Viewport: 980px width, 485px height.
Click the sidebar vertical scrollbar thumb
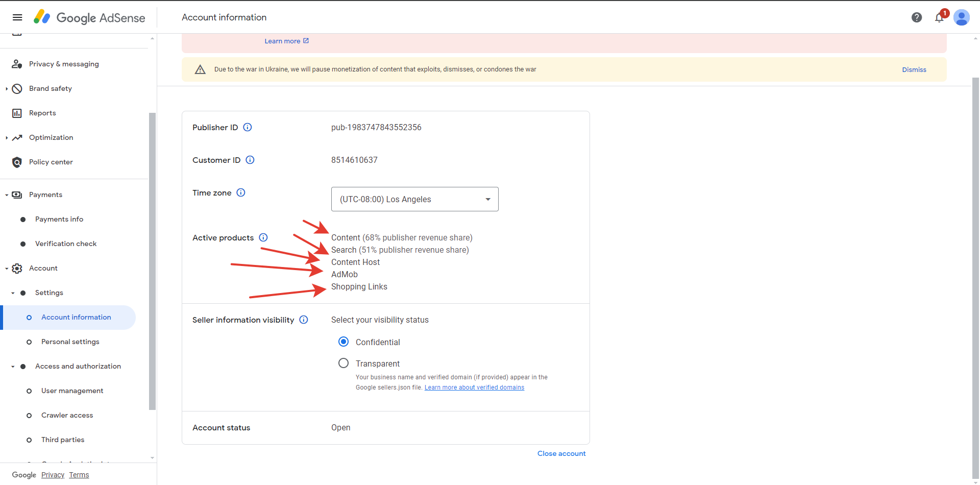(x=152, y=261)
